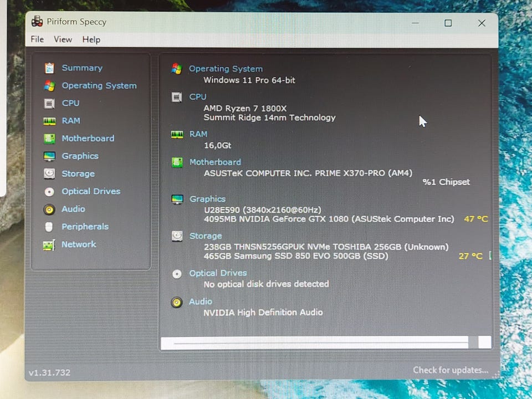Click the Optical Drives disc icon in sidebar

click(x=49, y=192)
